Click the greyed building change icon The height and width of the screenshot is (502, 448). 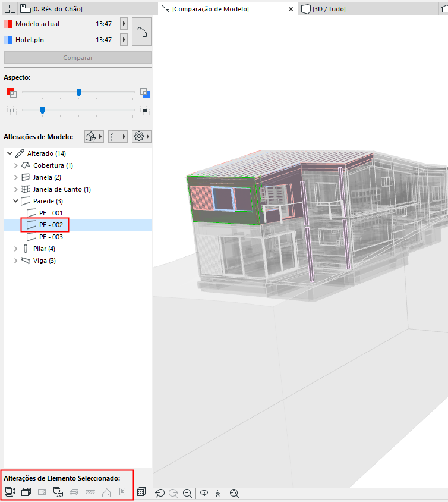click(106, 492)
